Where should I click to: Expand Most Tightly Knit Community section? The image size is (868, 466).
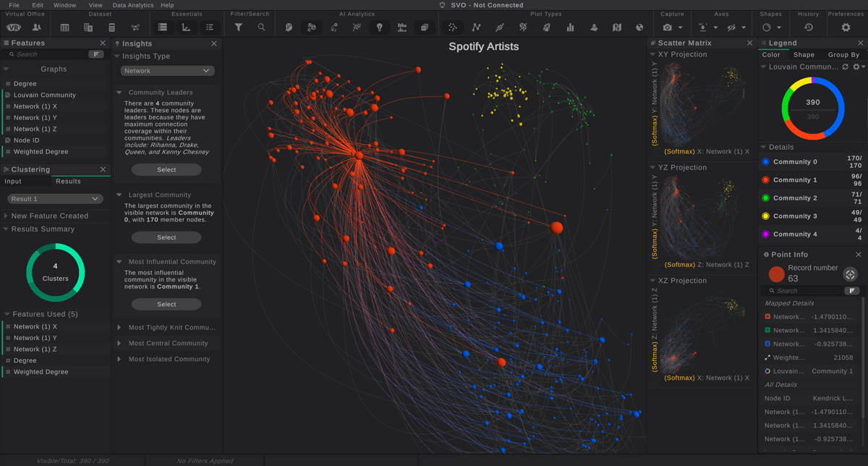tap(119, 328)
